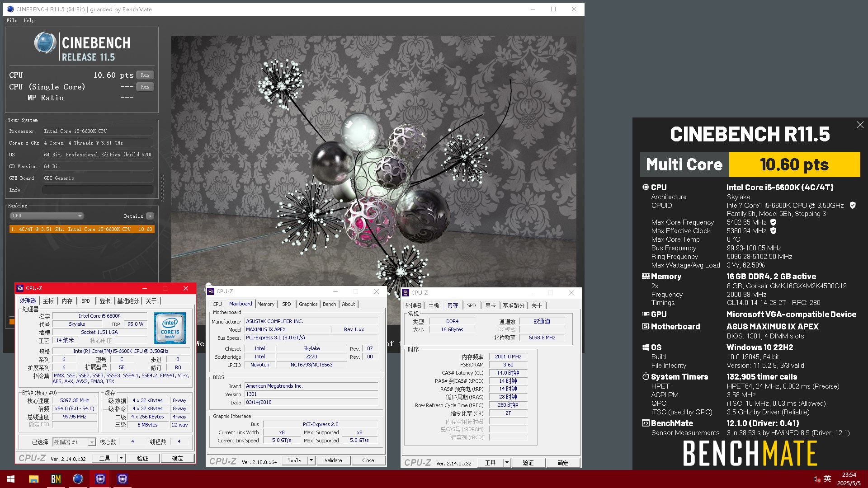Click the Cinebench globe logo
This screenshot has height=488, width=868.
tap(45, 43)
